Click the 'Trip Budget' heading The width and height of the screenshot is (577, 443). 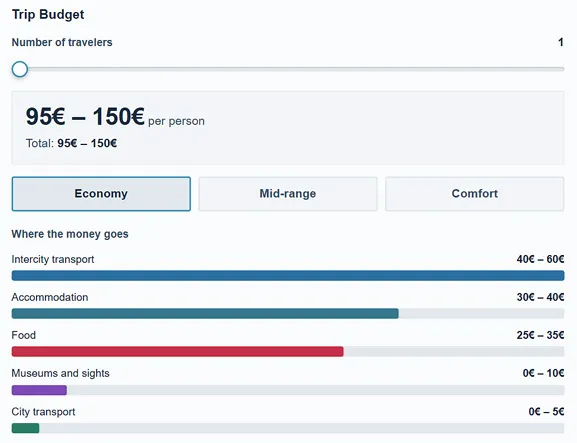(48, 14)
